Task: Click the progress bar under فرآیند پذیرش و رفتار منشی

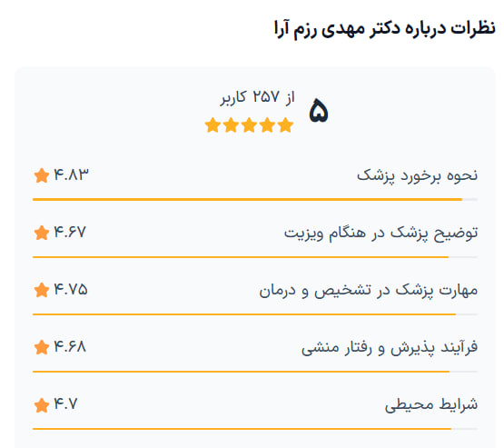Action: click(255, 372)
